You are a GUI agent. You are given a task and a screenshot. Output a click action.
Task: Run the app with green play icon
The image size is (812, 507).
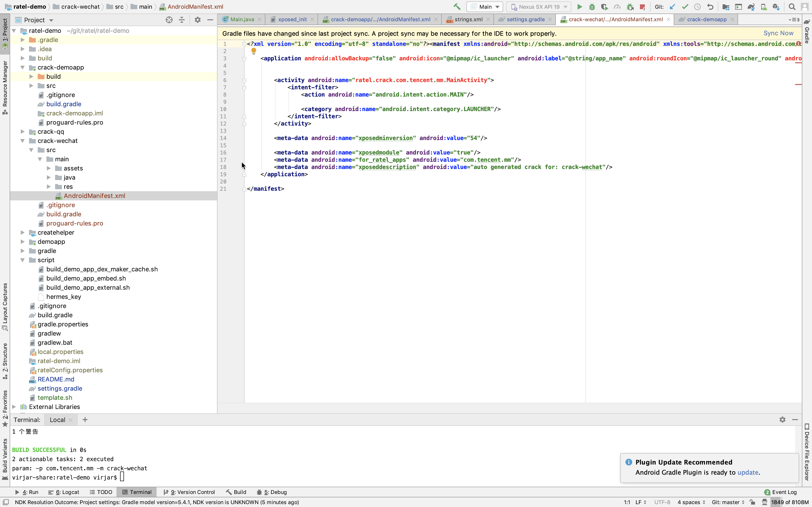tap(580, 7)
